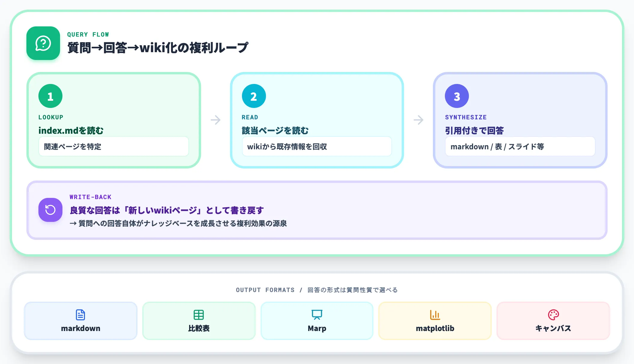The width and height of the screenshot is (634, 364).
Task: Click the indigo step 3 circle badge
Action: (457, 96)
